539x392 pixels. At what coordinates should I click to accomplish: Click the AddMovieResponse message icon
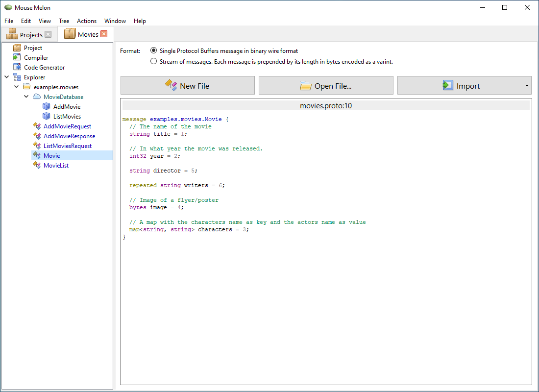coord(36,136)
